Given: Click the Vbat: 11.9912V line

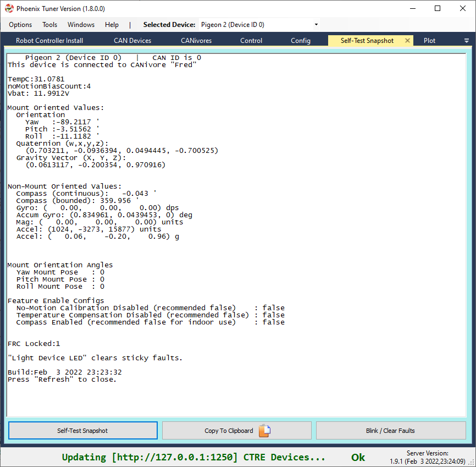Looking at the screenshot, I should pyautogui.click(x=38, y=94).
